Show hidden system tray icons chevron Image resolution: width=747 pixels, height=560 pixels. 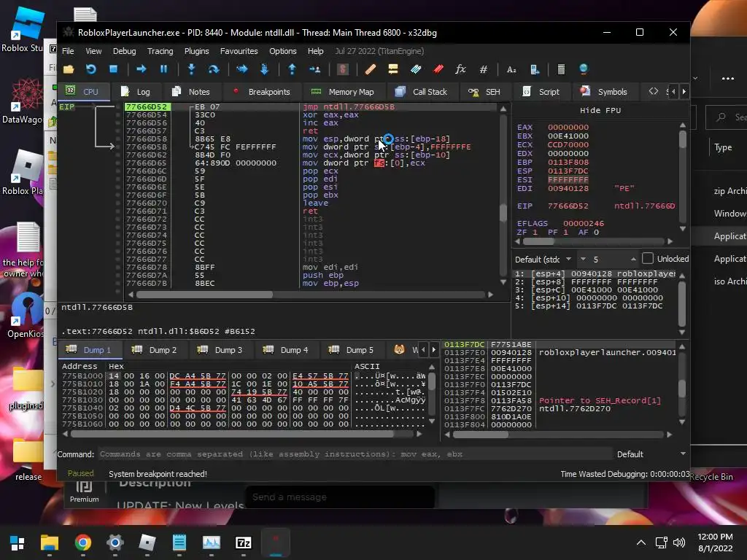[641, 542]
